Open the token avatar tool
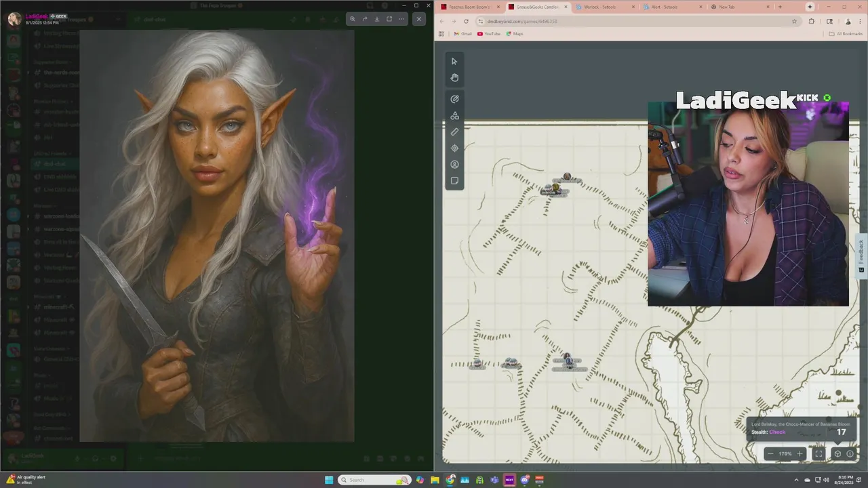Viewport: 868px width, 488px height. click(454, 165)
